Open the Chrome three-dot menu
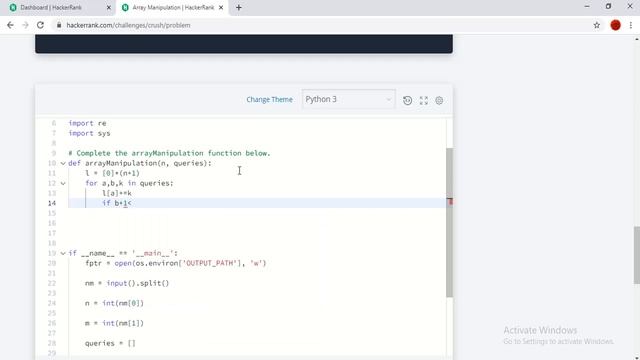640x360 pixels. 631,25
